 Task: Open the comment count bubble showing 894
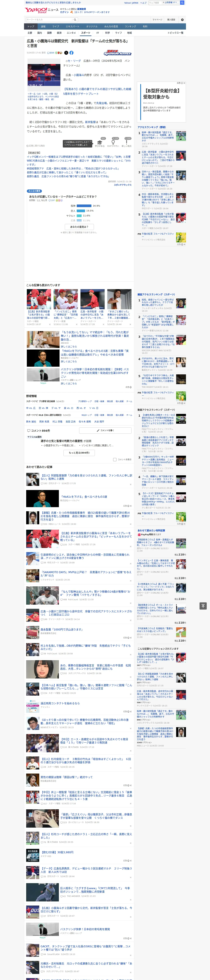[x=51, y=53]
